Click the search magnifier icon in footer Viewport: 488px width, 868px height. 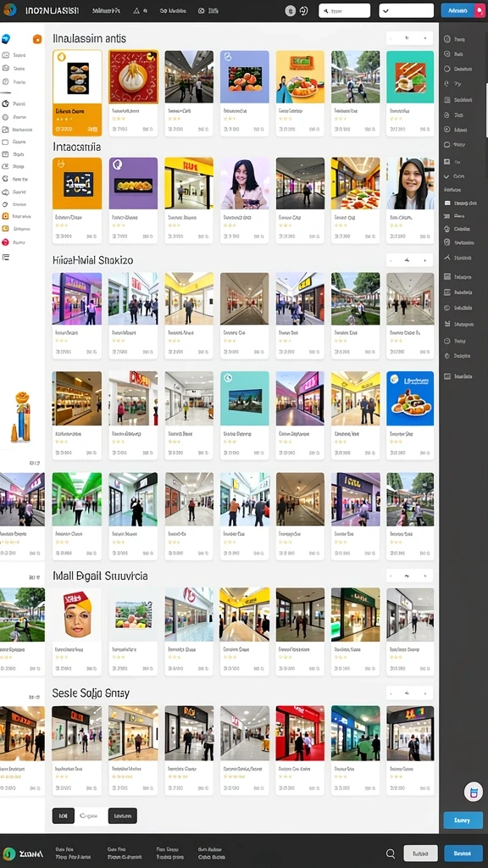(391, 853)
